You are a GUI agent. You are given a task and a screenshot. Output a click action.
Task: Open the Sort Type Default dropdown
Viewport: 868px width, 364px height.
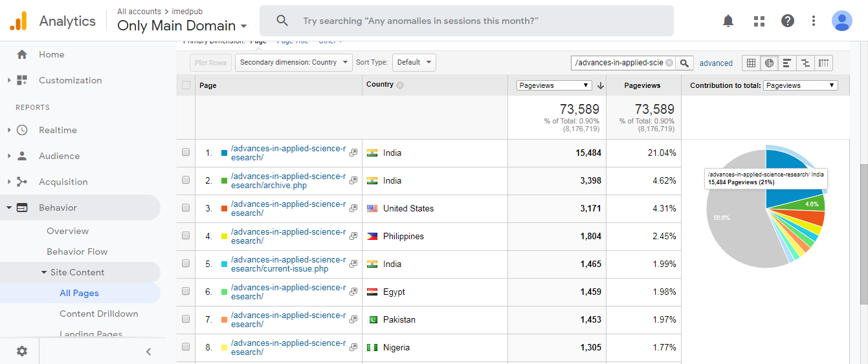414,63
